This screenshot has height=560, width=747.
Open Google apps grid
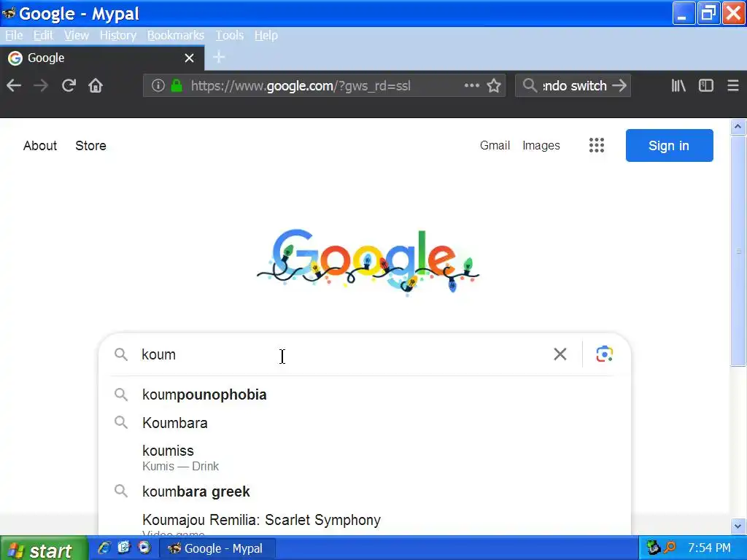[597, 145]
